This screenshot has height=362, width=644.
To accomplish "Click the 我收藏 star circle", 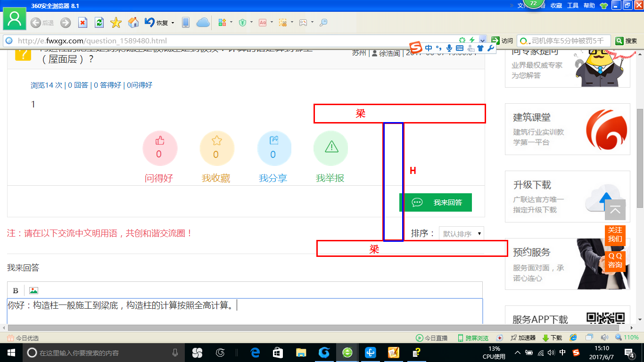I will tap(217, 148).
